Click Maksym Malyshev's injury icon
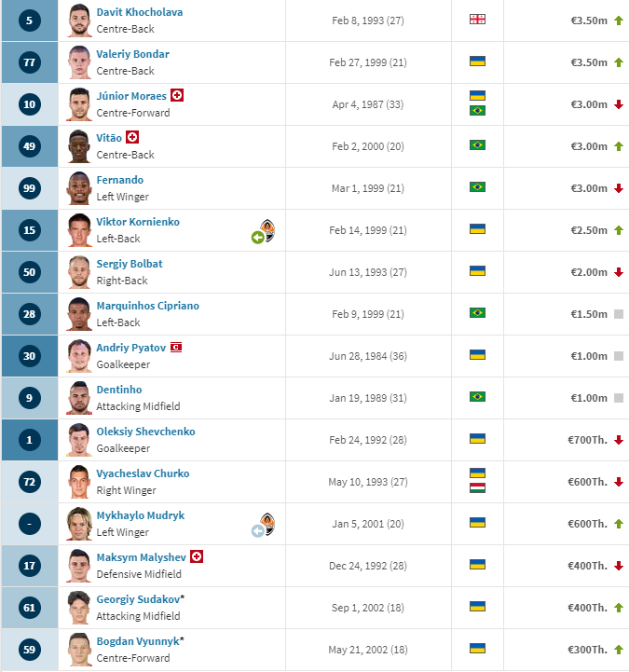This screenshot has height=672, width=629. [197, 557]
